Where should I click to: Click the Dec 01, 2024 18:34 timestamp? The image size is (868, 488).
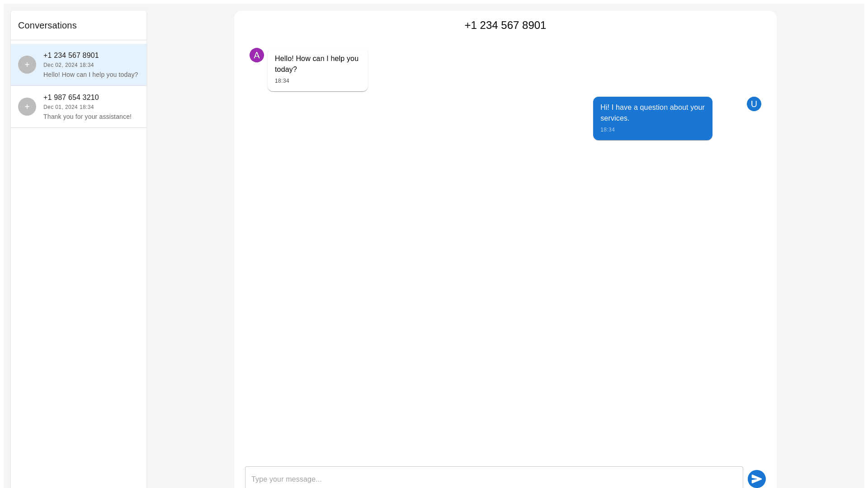[x=69, y=107]
